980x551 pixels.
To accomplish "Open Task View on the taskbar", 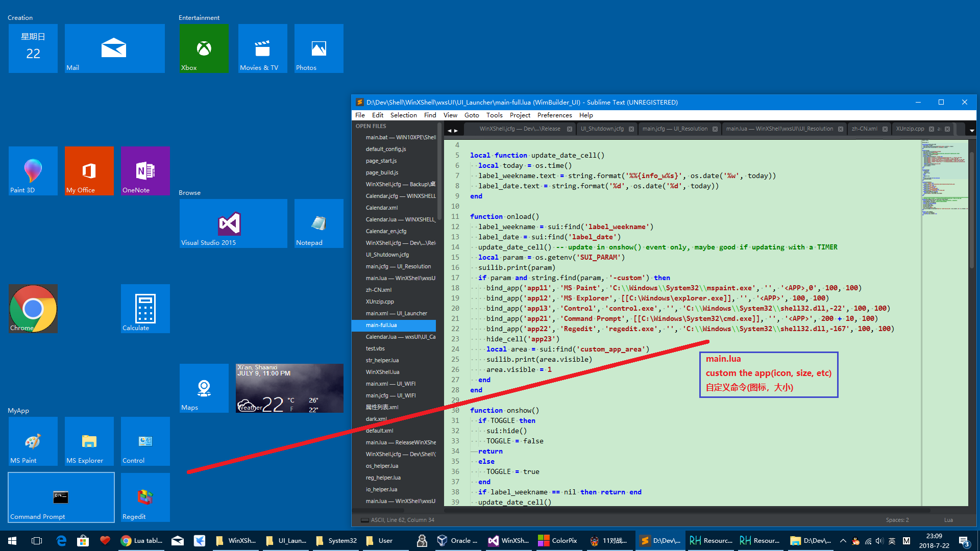I will [37, 541].
